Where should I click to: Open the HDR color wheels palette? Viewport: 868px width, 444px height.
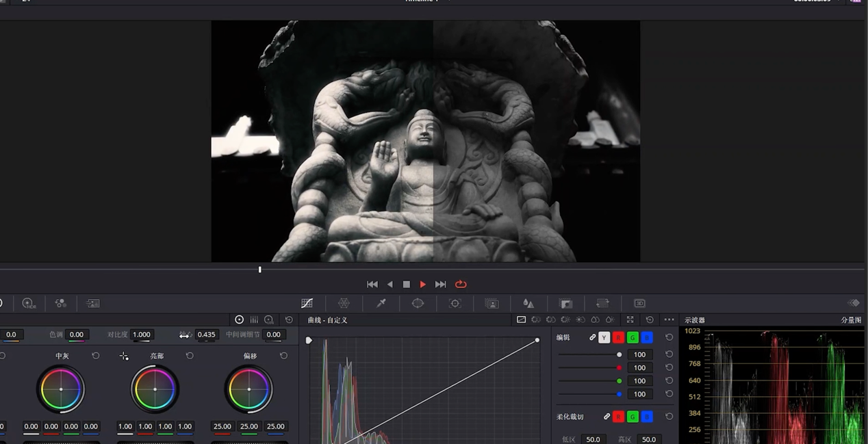click(29, 303)
